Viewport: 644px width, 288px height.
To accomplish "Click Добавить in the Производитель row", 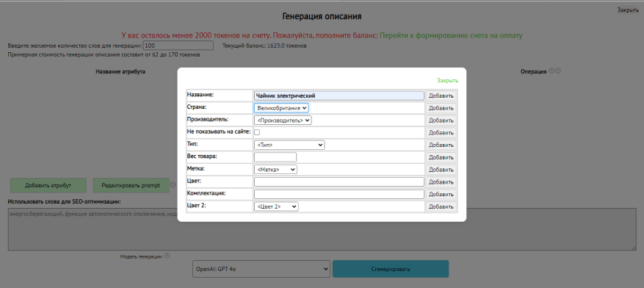I will [x=441, y=120].
